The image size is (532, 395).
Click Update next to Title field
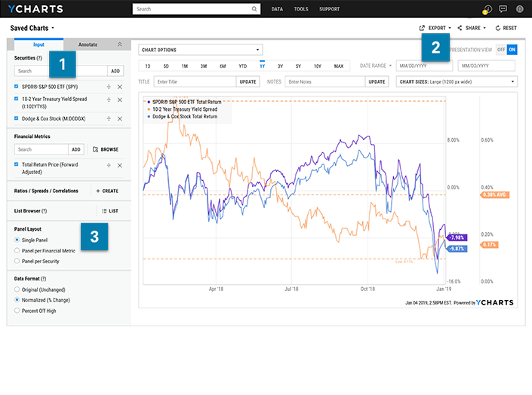(248, 81)
